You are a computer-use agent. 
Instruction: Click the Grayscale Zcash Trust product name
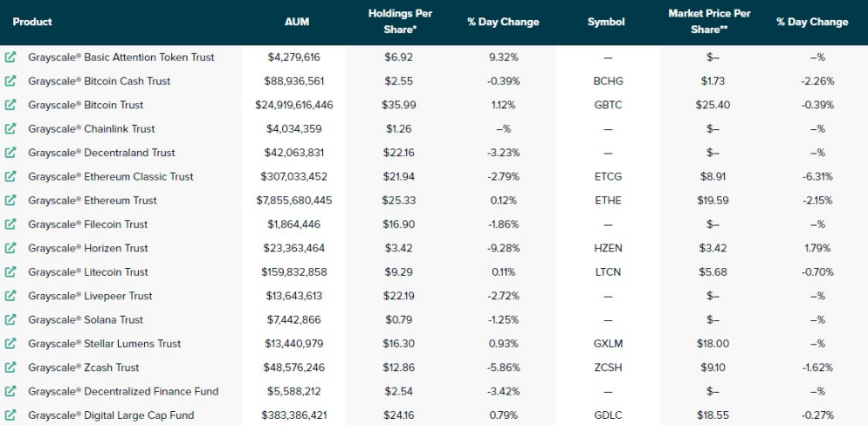point(83,367)
